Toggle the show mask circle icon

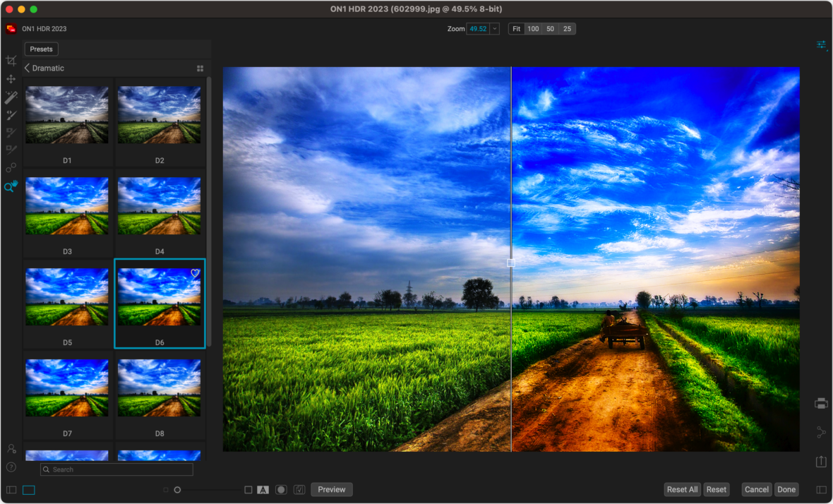(x=281, y=490)
